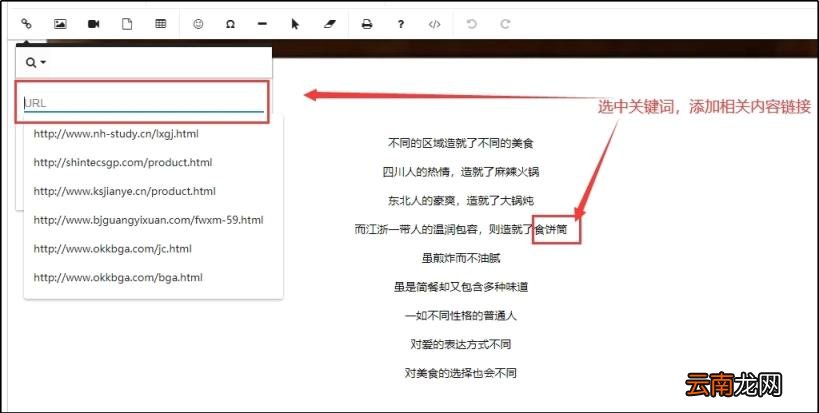819x413 pixels.
Task: Click the line 虽煎炸而不油腻
Action: tap(461, 258)
